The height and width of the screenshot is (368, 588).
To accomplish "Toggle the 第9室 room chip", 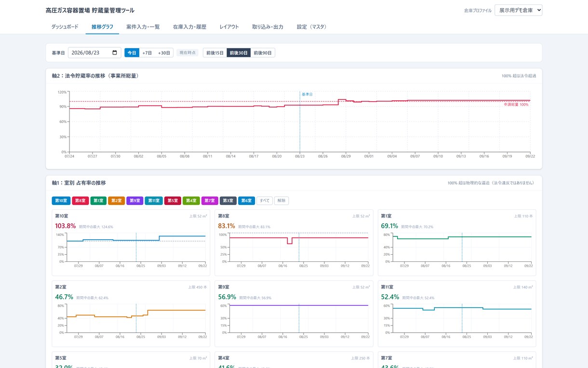I will tap(134, 201).
